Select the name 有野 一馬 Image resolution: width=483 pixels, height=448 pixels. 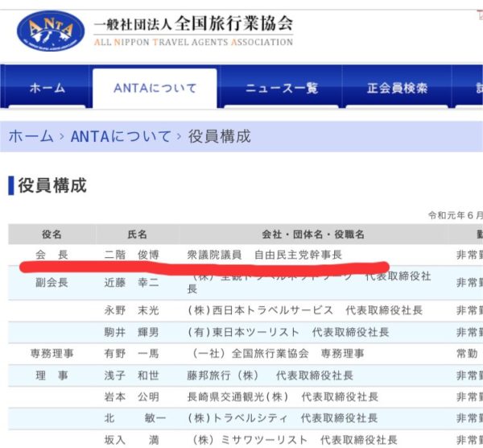131,354
